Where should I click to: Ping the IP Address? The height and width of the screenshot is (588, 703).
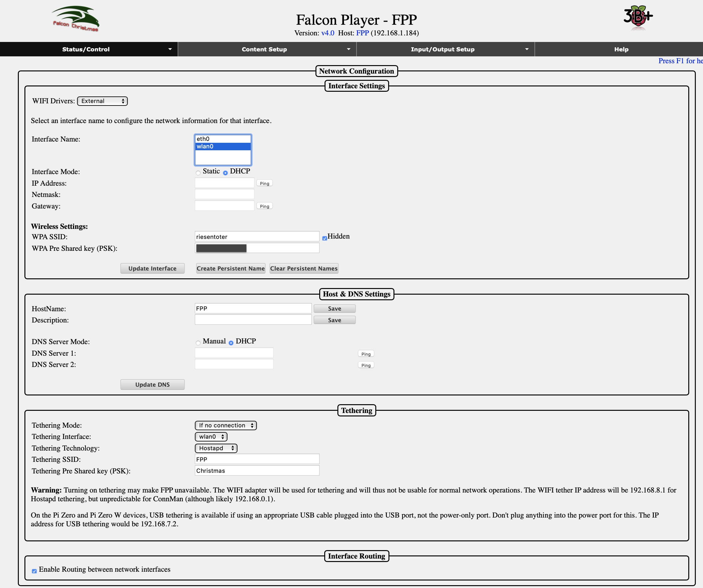(x=264, y=183)
